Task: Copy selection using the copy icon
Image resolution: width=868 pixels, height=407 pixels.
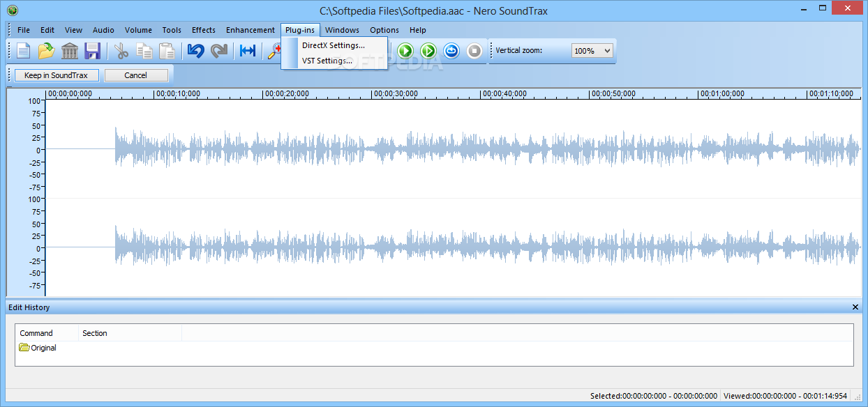Action: (144, 51)
